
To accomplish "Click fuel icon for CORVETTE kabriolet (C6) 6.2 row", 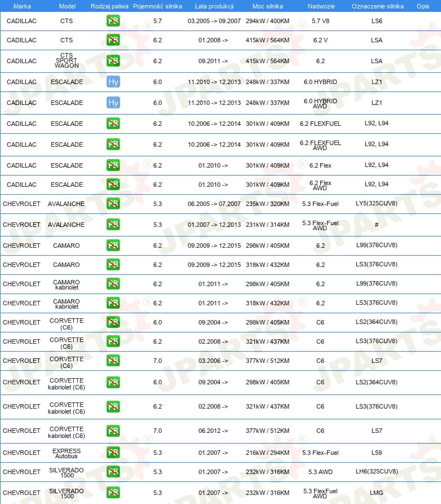I will pyautogui.click(x=113, y=406).
